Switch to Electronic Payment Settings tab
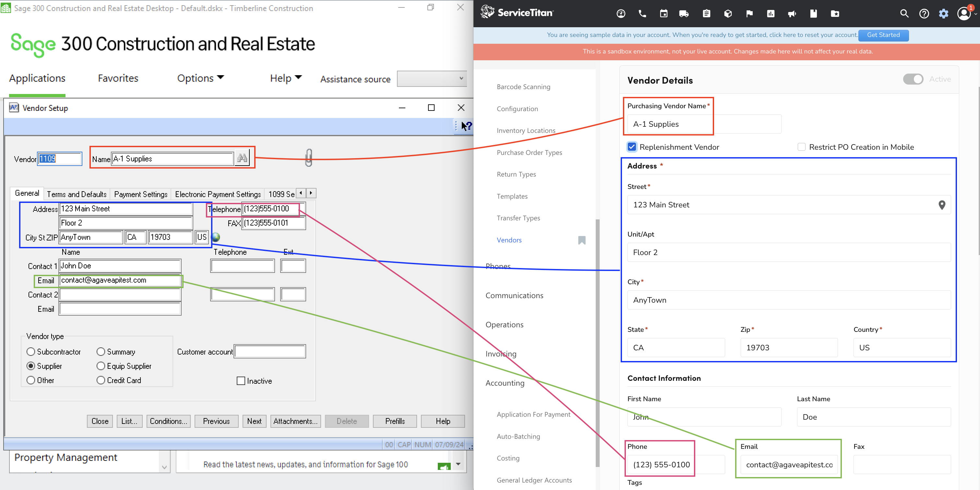 tap(218, 194)
